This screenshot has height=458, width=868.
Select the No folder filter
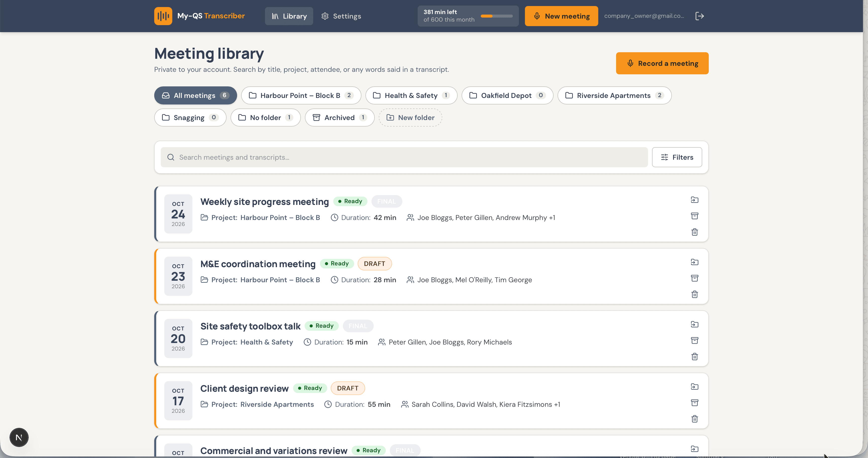pos(265,118)
